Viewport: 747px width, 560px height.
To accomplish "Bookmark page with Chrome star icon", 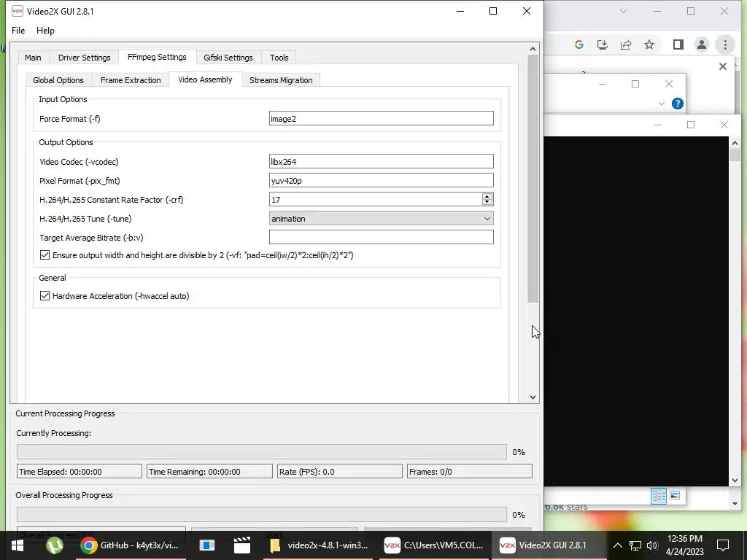I will point(649,44).
